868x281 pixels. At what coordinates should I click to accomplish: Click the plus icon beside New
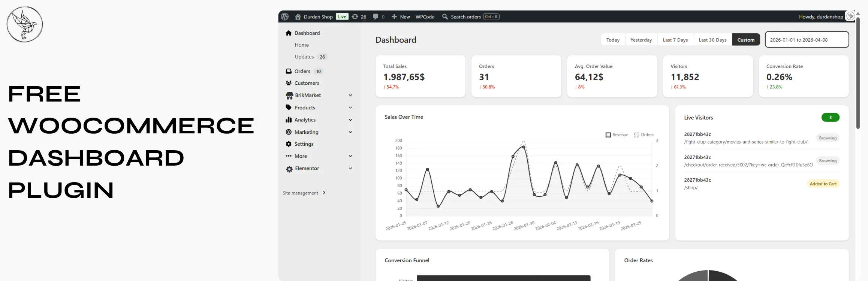click(394, 16)
